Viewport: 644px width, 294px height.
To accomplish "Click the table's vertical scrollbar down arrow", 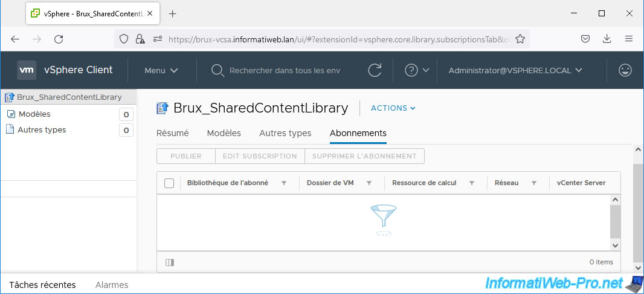I will pyautogui.click(x=615, y=245).
